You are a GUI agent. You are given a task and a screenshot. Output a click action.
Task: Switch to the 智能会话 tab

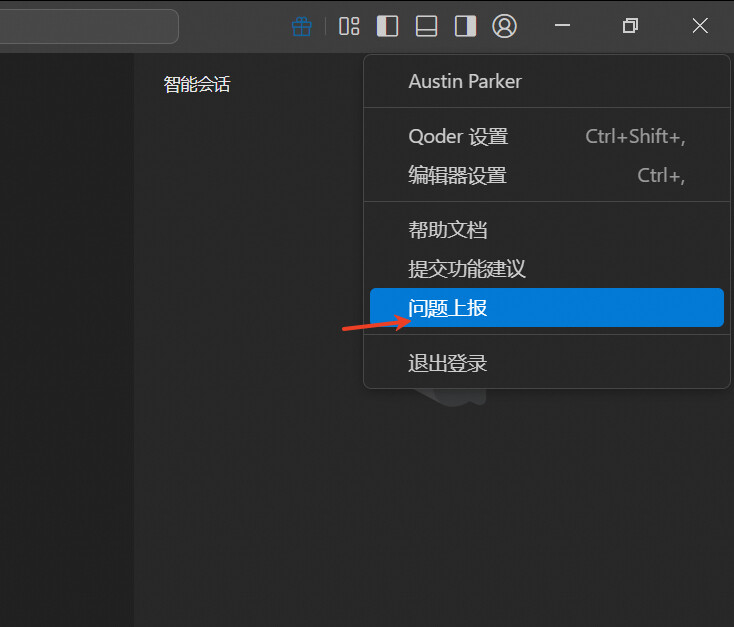tap(197, 85)
